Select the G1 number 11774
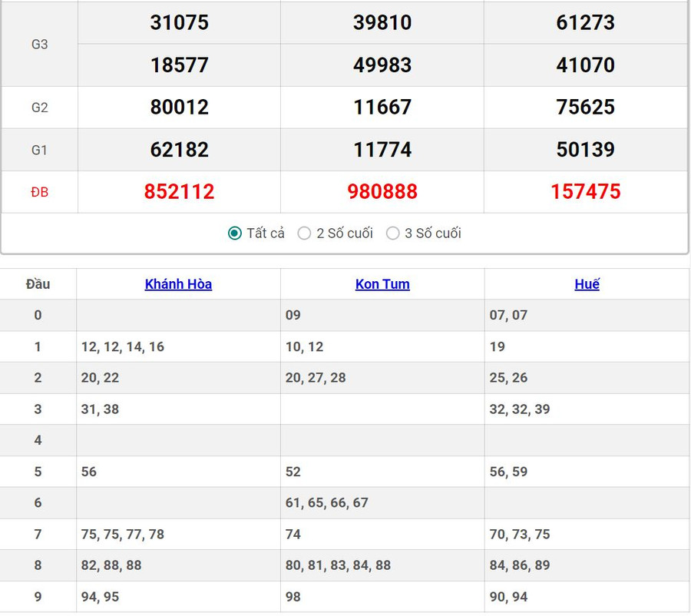 pyautogui.click(x=382, y=149)
